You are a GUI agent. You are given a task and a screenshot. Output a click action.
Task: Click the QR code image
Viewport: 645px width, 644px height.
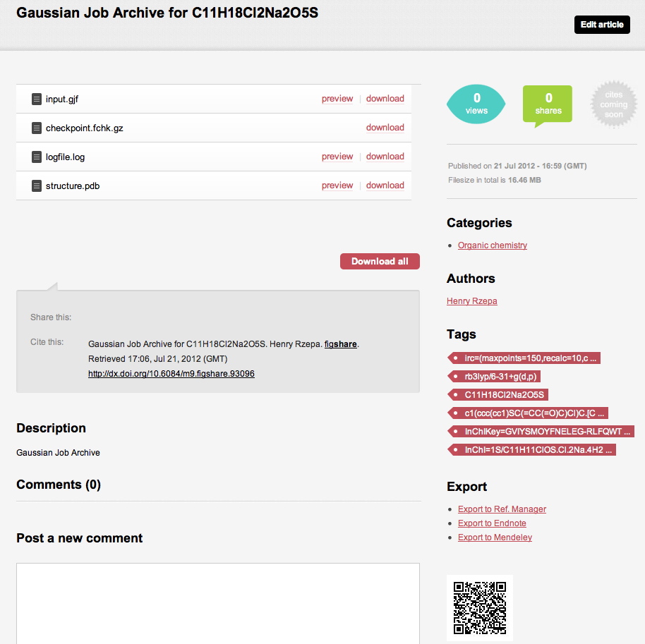pos(480,607)
